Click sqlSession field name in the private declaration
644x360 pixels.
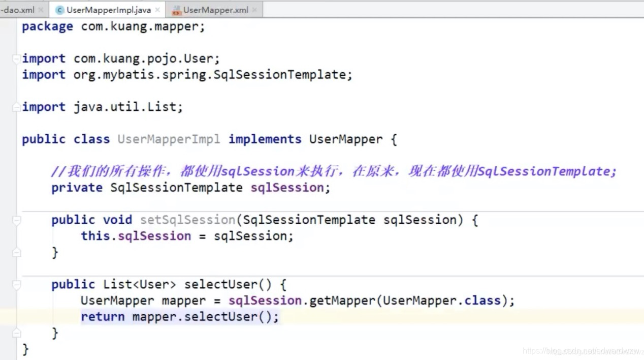pos(287,188)
